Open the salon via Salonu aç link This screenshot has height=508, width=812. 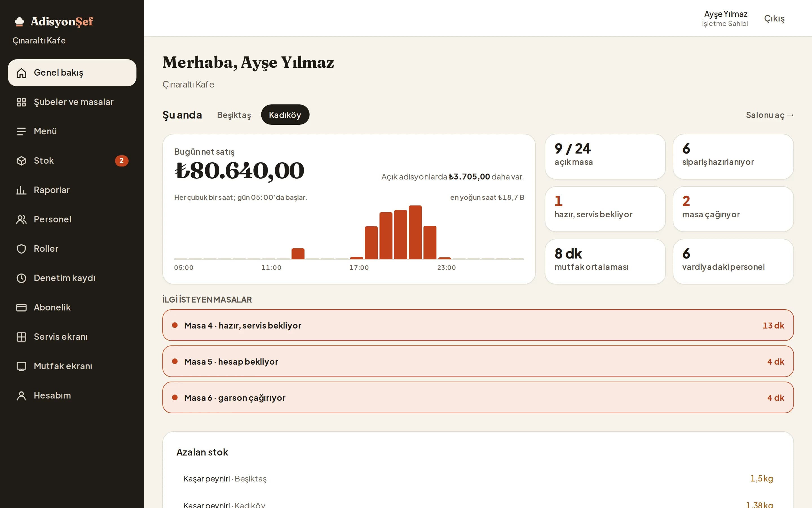point(770,115)
